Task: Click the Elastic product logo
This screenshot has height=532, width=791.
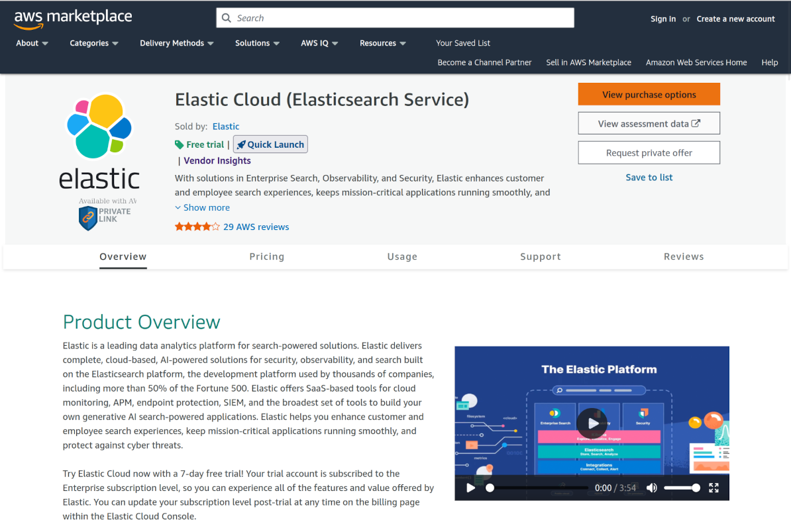Action: 99,141
